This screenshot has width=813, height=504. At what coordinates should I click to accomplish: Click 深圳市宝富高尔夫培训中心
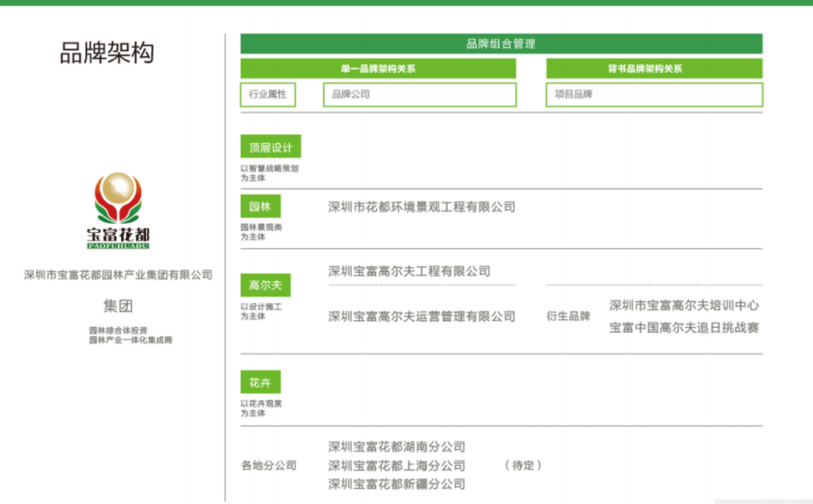pos(684,305)
